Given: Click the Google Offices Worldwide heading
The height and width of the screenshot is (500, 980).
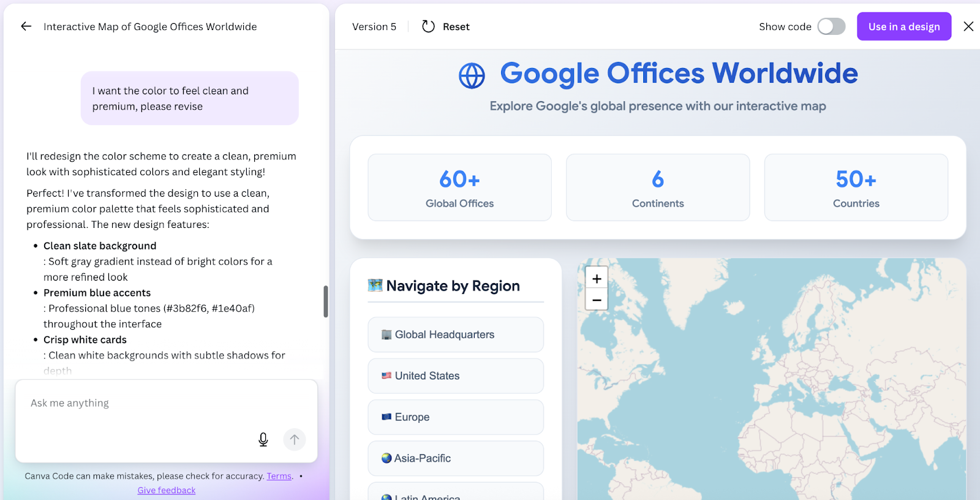Looking at the screenshot, I should click(679, 73).
